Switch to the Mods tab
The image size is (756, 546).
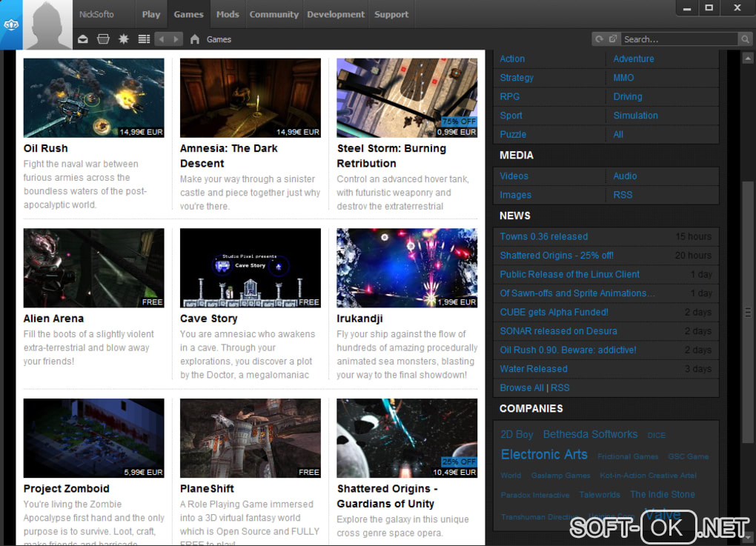(228, 14)
